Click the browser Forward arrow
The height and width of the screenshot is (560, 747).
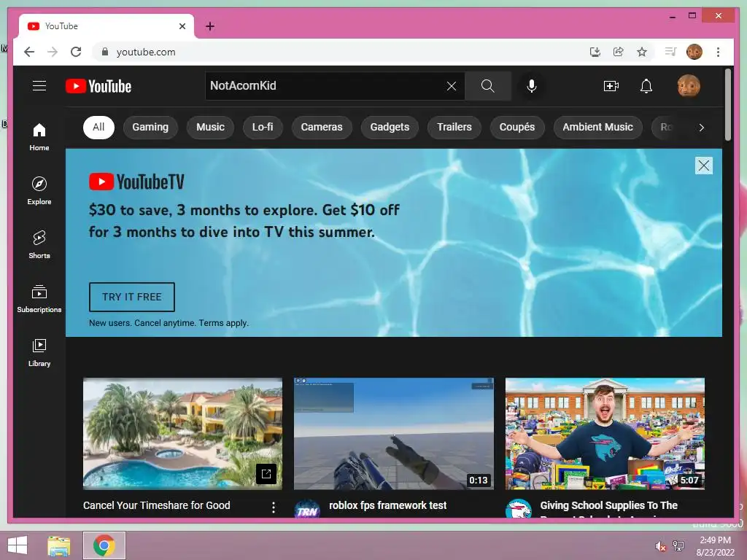point(53,52)
